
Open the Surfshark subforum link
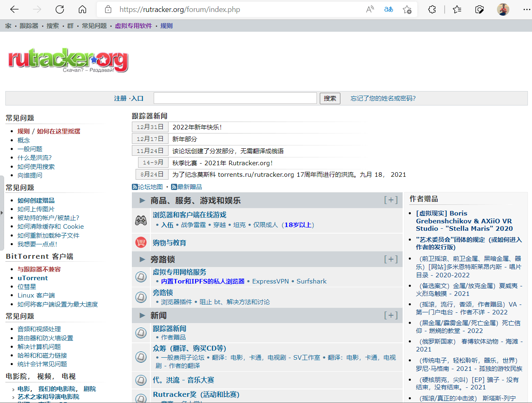click(x=312, y=281)
